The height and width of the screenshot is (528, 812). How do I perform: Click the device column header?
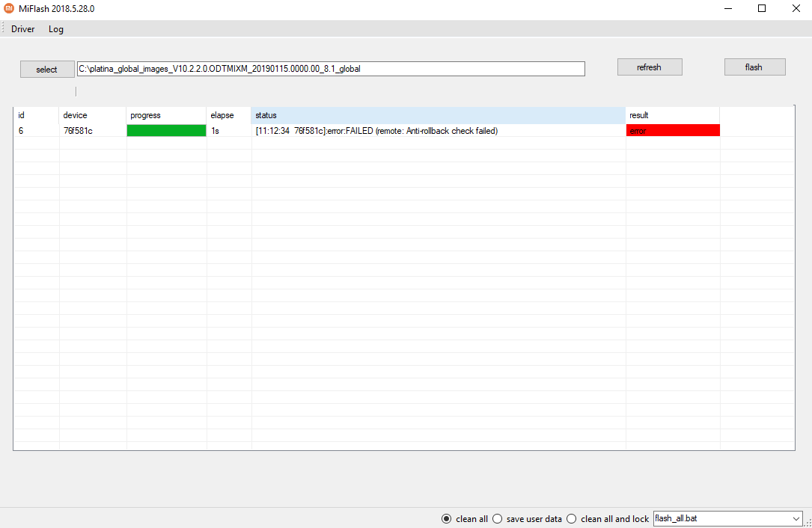click(92, 115)
